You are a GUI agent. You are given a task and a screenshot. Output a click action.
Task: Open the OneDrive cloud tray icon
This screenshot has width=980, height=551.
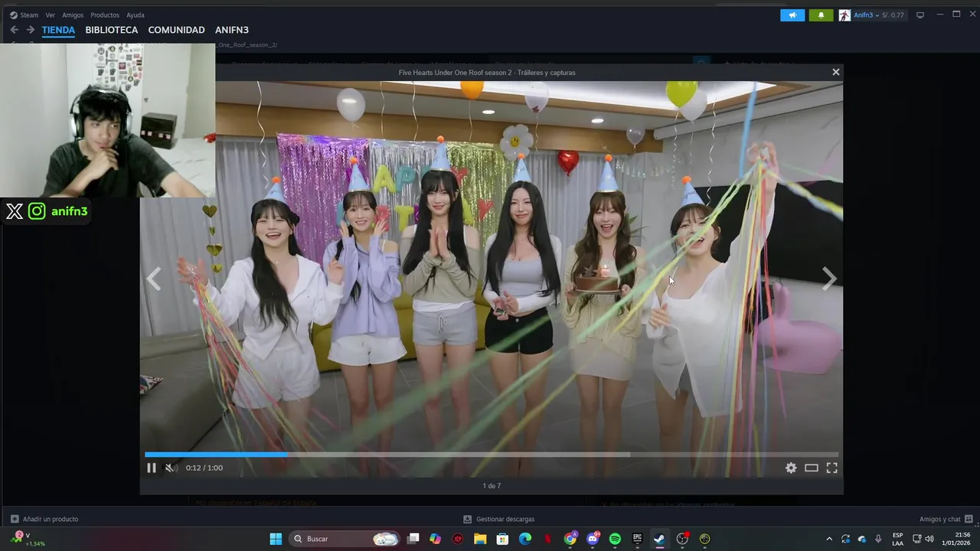pyautogui.click(x=862, y=539)
